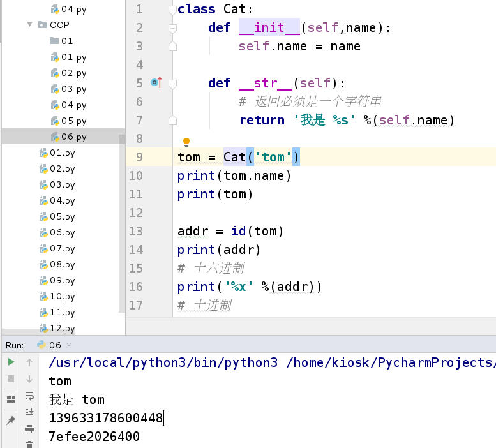Screen dimensions: 496x448
Task: Click line number 9 in the gutter
Action: 140,157
